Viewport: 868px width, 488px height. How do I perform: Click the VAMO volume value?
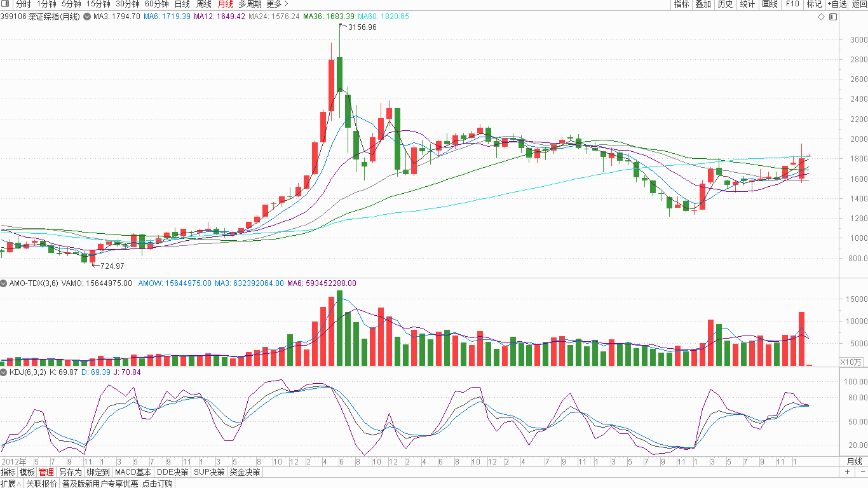pos(97,283)
